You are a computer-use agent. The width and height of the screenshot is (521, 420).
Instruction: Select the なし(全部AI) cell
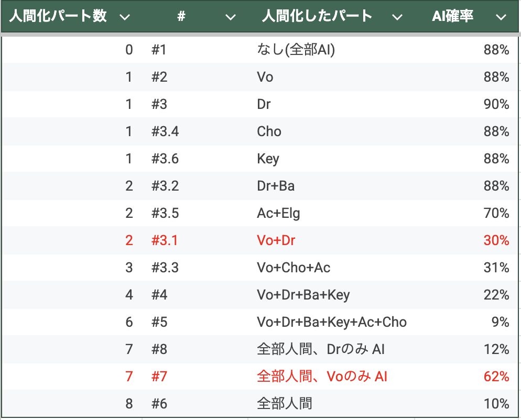pos(296,50)
